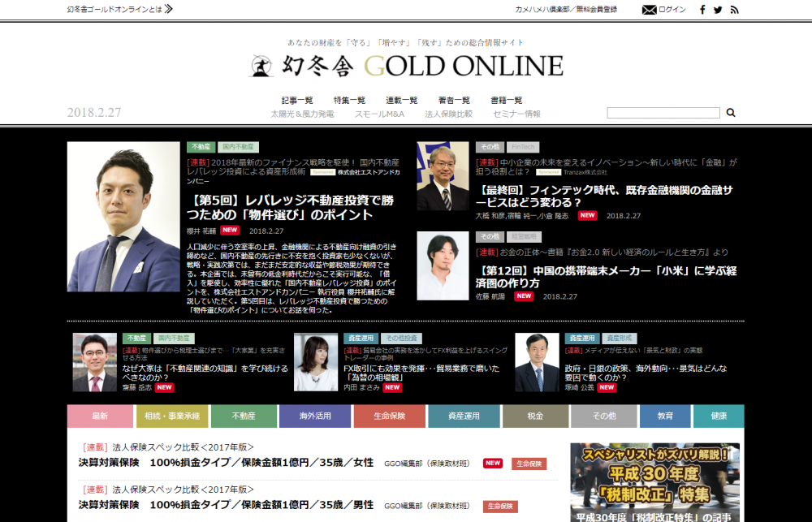Open セミナー情報 sub-menu link
The width and height of the screenshot is (812, 522).
[516, 114]
